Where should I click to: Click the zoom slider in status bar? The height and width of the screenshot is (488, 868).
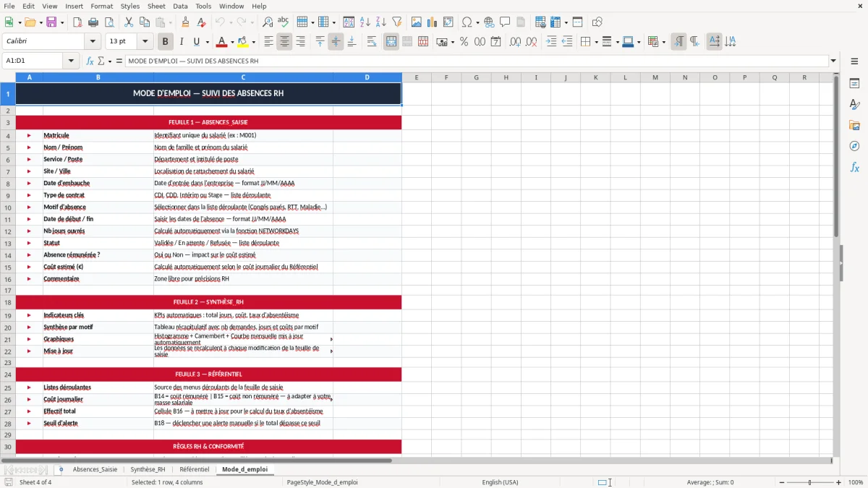809,482
